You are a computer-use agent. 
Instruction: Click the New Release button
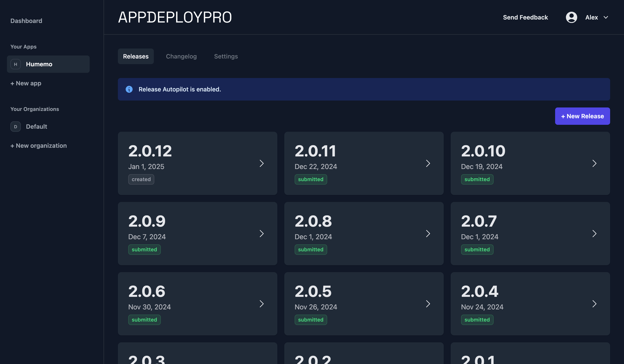(582, 116)
